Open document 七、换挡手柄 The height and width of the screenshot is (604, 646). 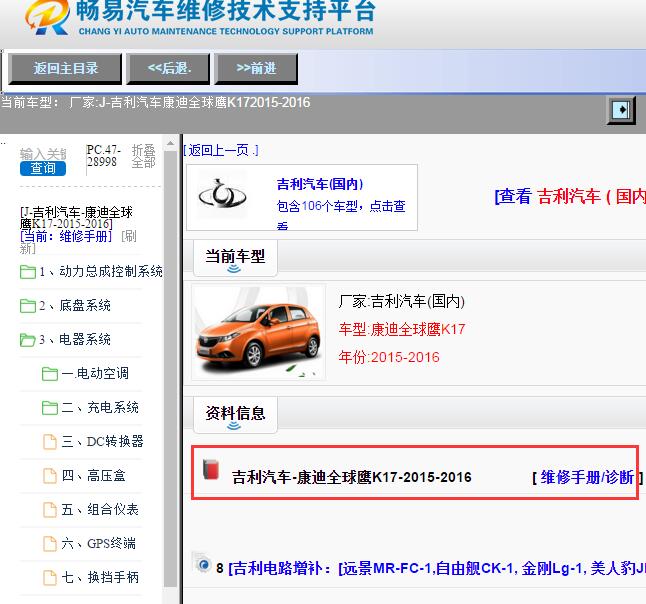point(100,577)
